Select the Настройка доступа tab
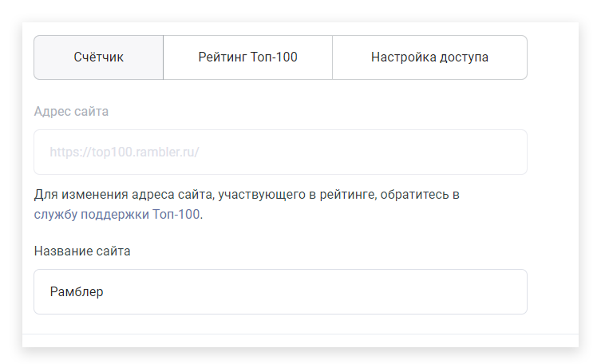The height and width of the screenshot is (364, 601). pyautogui.click(x=429, y=57)
